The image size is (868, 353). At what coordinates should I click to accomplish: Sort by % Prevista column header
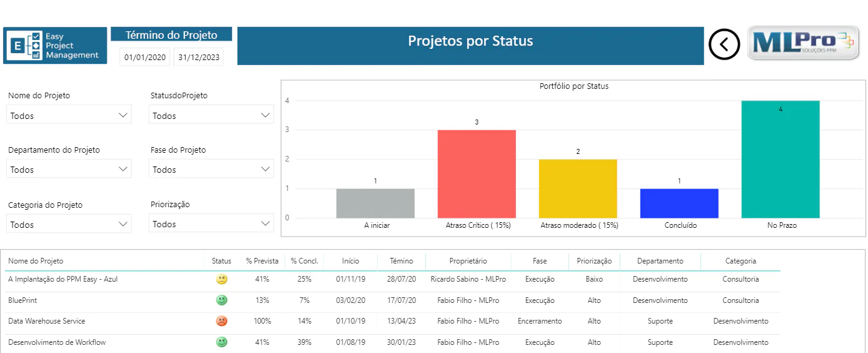[262, 261]
